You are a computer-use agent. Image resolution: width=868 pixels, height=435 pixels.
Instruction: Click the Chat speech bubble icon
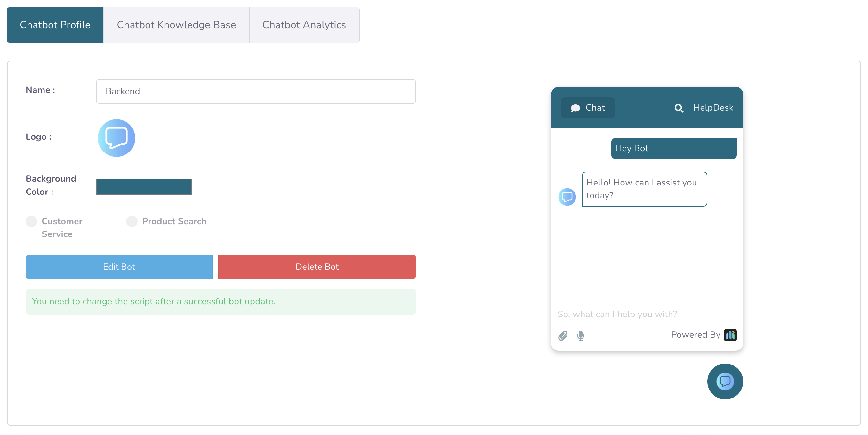pos(575,108)
